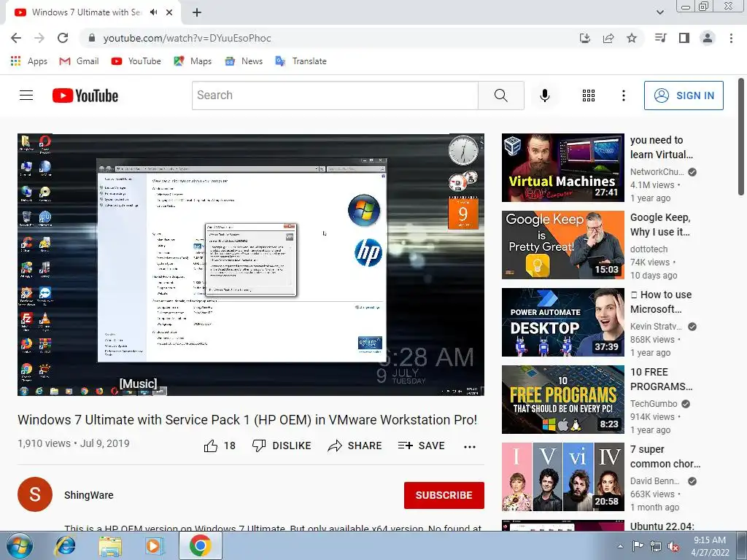747x560 pixels.
Task: Toggle the Chrome side panel
Action: [x=684, y=38]
